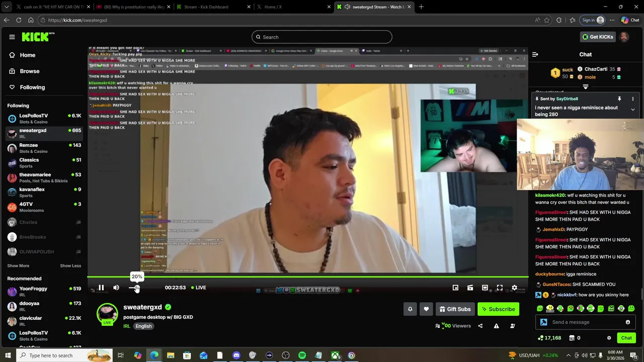Open YoonFroggy recommended channel
The image size is (644, 362).
44,292
